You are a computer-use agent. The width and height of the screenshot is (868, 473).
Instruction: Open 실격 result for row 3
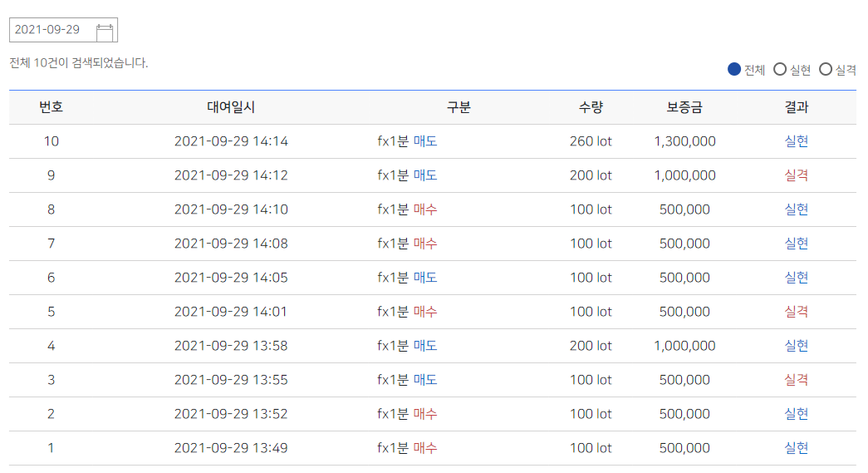coord(796,380)
